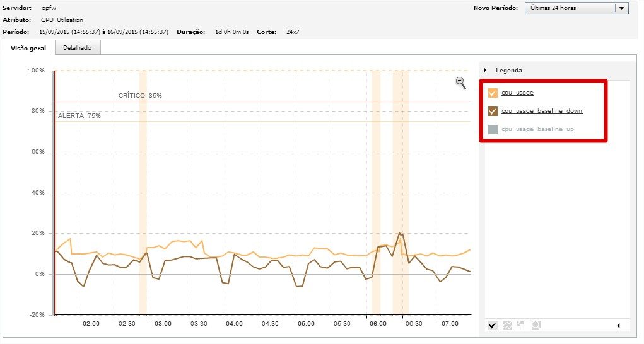Switch to the Detalhado tab
This screenshot has height=344, width=644.
click(77, 48)
